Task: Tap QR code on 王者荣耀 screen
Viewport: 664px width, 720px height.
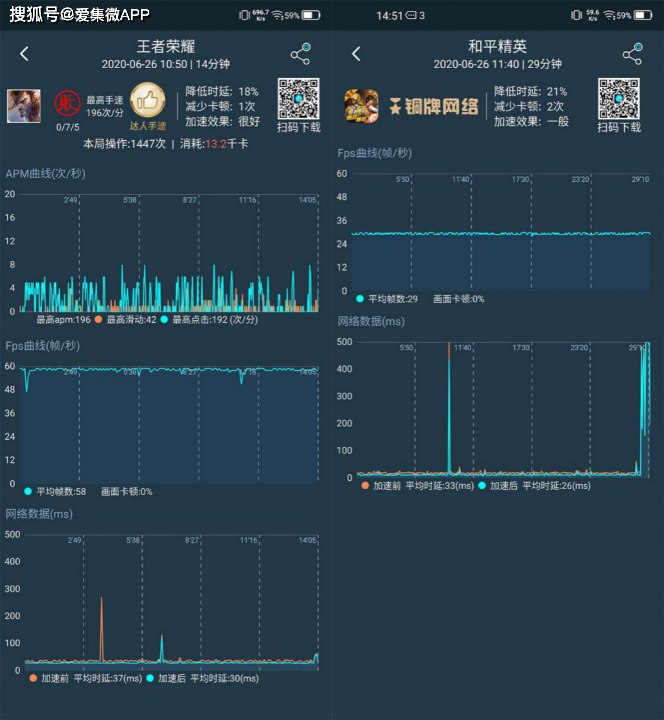Action: [x=298, y=99]
